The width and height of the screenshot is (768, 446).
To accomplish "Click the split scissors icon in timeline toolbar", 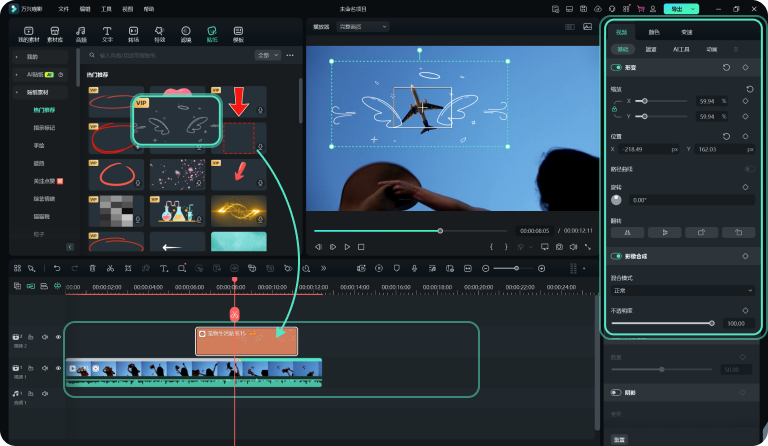I will pyautogui.click(x=110, y=268).
